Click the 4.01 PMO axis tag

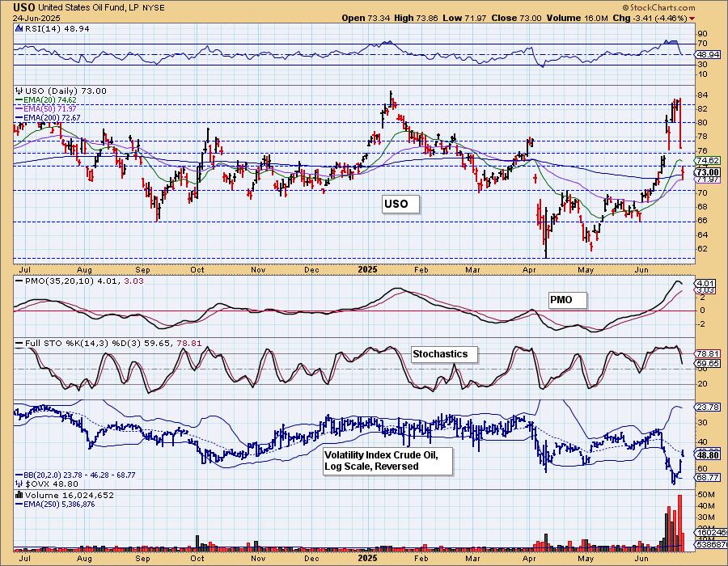point(706,283)
